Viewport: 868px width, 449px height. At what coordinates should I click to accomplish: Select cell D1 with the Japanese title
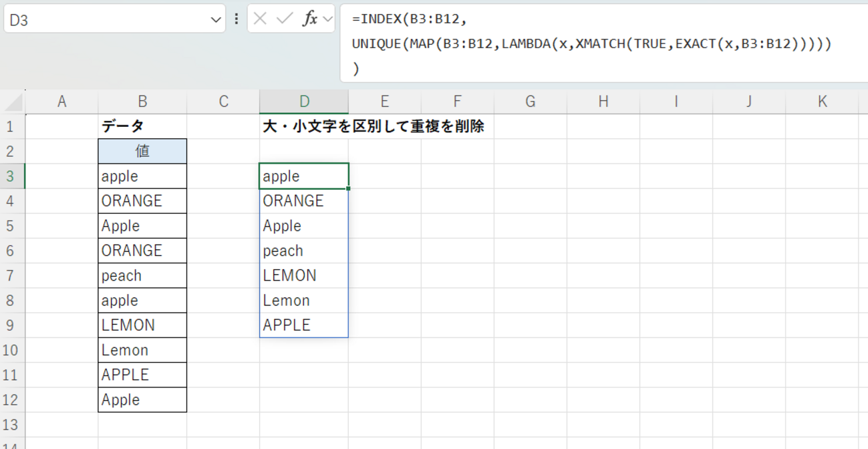coord(304,126)
